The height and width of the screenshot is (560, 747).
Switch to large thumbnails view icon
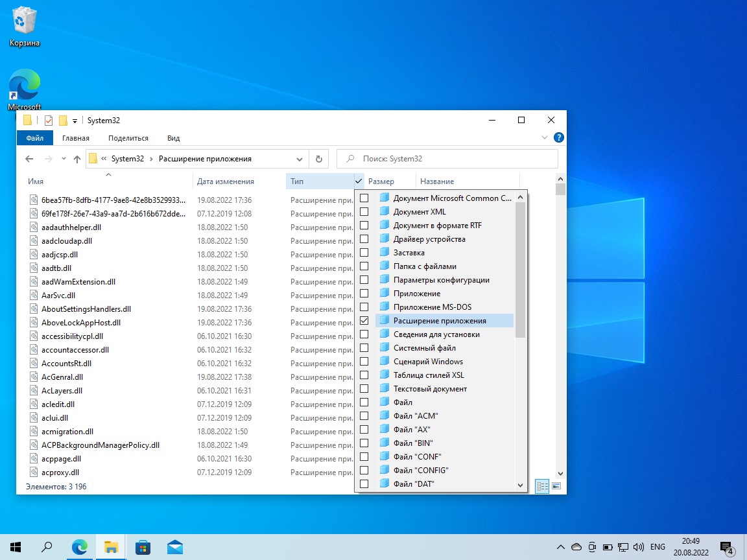pos(556,486)
